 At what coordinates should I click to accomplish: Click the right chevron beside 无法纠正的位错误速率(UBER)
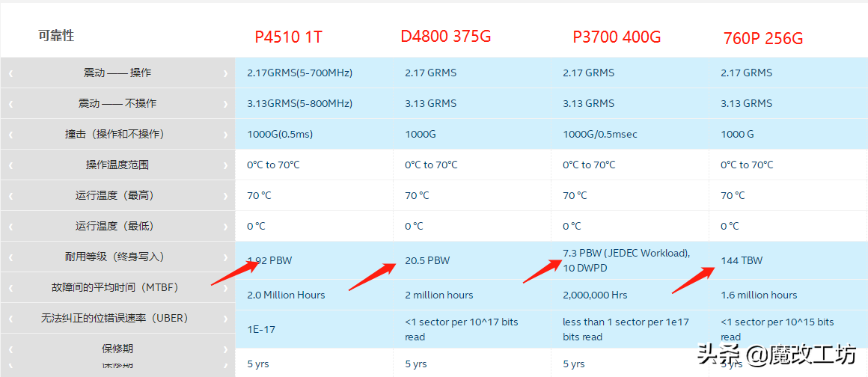225,319
